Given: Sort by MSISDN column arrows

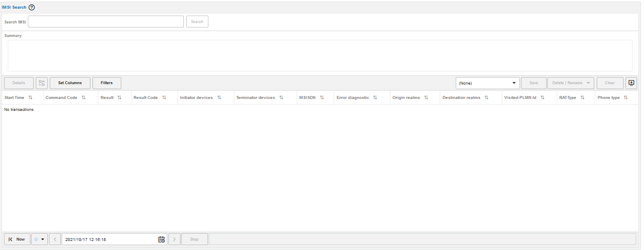Looking at the screenshot, I should pos(322,98).
